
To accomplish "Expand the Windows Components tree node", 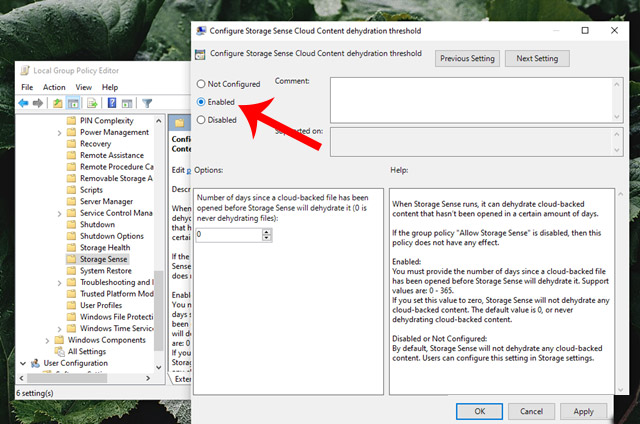I will 46,340.
